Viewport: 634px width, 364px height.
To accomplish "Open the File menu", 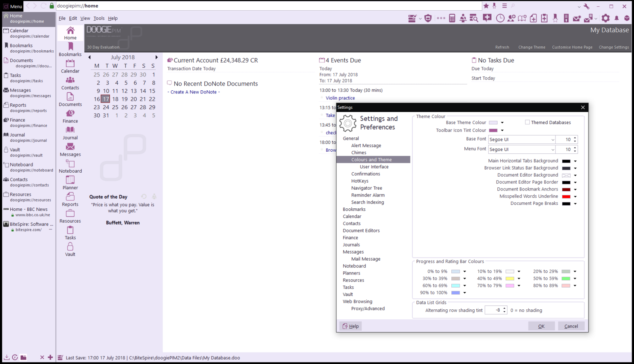I will click(x=62, y=18).
